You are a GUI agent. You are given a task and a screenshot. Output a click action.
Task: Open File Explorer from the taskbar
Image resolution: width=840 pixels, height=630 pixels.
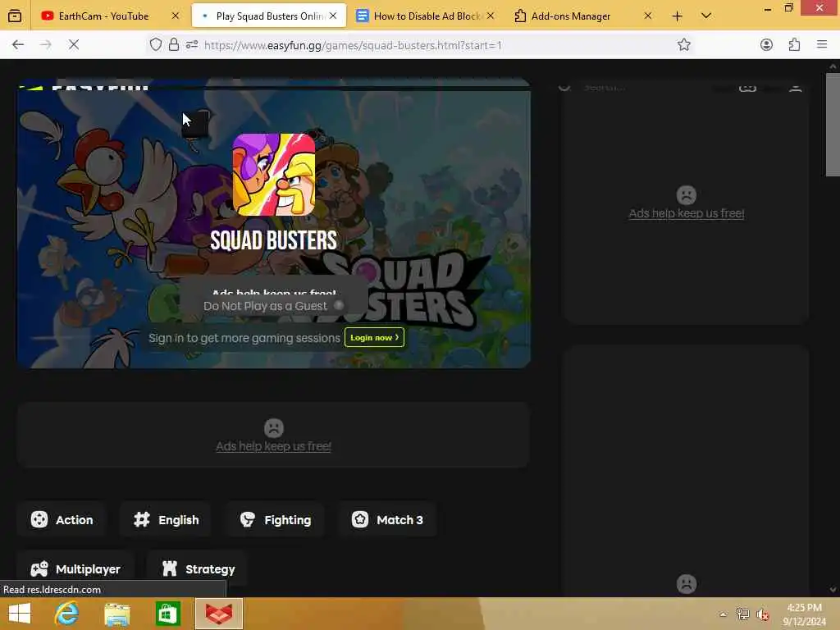(117, 614)
